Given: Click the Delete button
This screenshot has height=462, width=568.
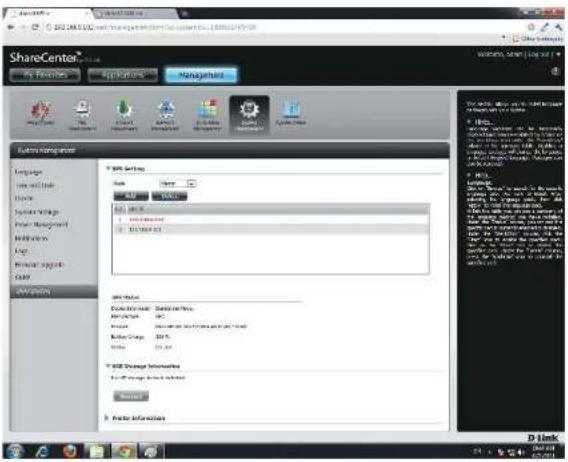Looking at the screenshot, I should [x=170, y=196].
